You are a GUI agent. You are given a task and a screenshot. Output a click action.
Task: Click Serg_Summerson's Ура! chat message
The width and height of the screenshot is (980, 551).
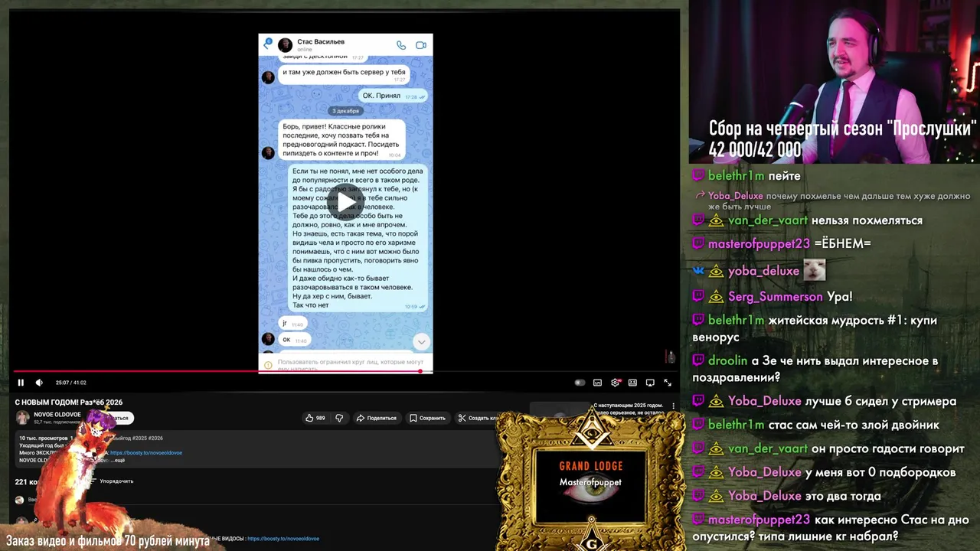click(773, 297)
